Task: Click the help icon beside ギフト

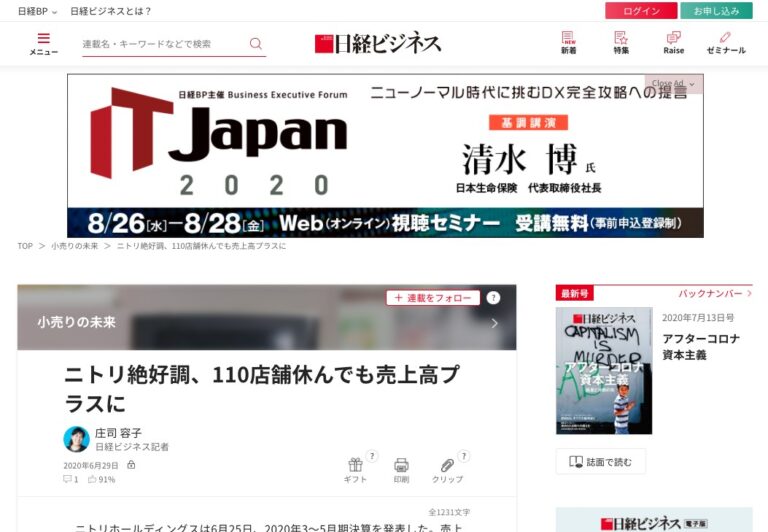Action: pyautogui.click(x=372, y=456)
